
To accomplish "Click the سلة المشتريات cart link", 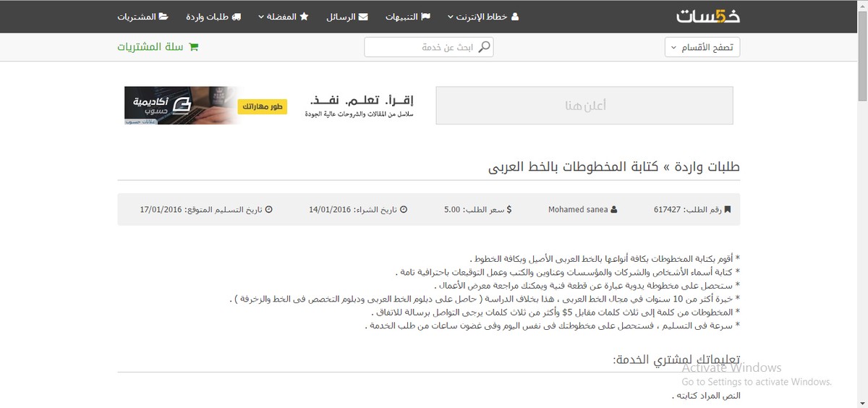I will (x=150, y=47).
